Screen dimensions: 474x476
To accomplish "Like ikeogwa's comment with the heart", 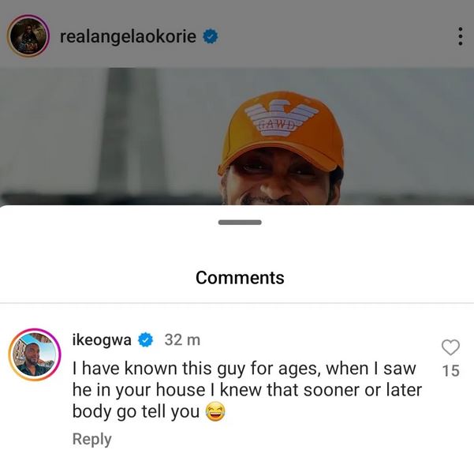I will (x=450, y=347).
